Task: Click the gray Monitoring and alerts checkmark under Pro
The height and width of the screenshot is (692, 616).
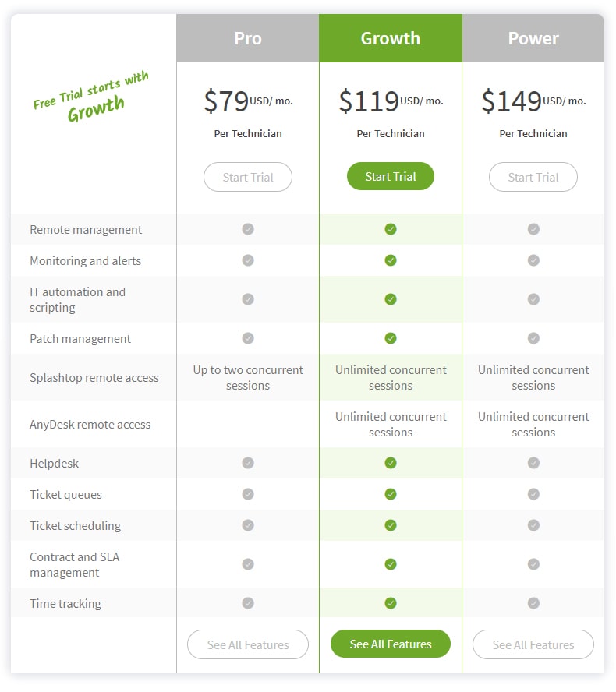Action: (x=248, y=260)
